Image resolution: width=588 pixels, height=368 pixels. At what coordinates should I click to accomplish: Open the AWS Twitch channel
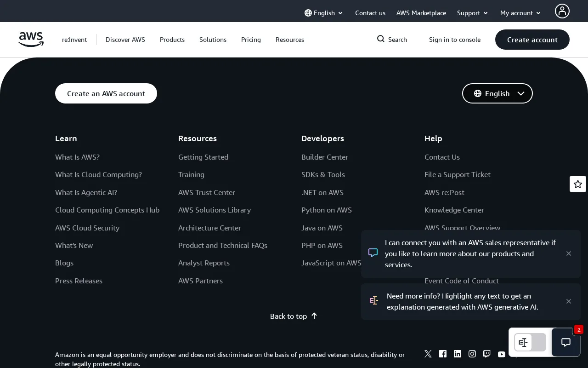pyautogui.click(x=487, y=354)
